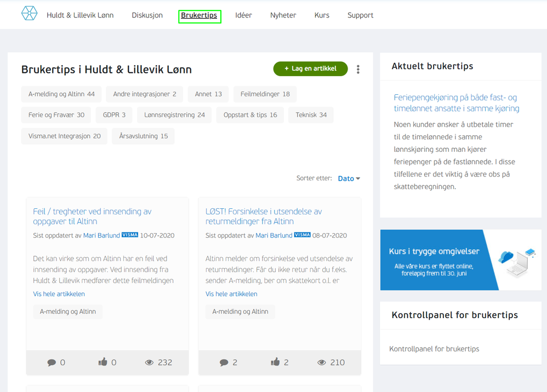This screenshot has height=392, width=547.
Task: Click Visma badge beside Mari Barlund 10-07-2020
Action: pyautogui.click(x=130, y=235)
